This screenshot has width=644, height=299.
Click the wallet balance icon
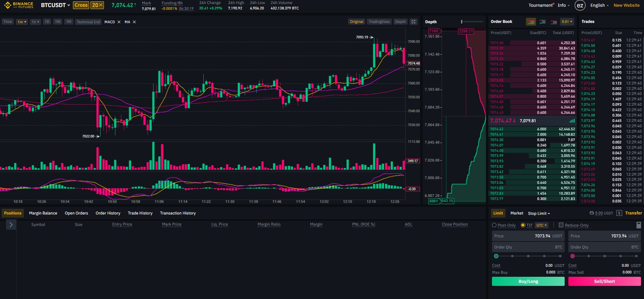click(x=592, y=213)
